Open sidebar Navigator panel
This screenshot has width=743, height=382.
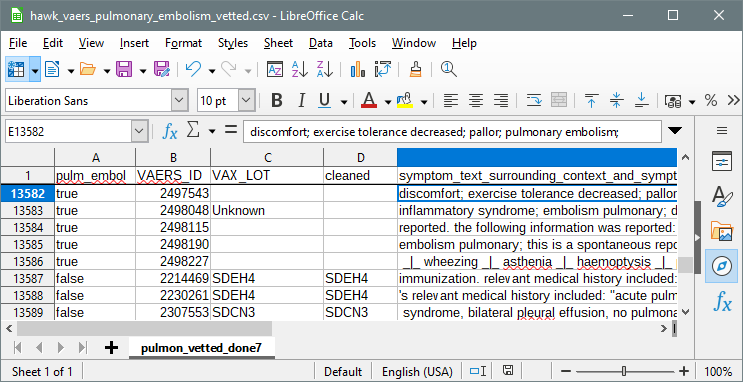coord(722,266)
